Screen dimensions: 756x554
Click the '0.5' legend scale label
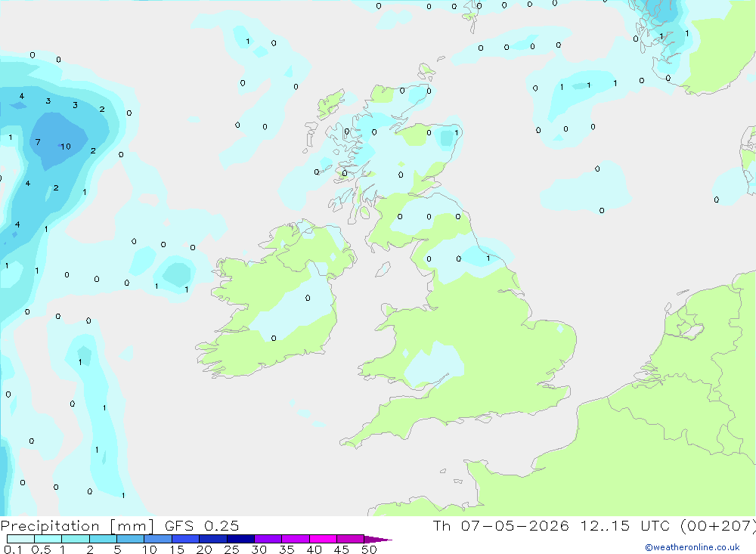click(41, 549)
